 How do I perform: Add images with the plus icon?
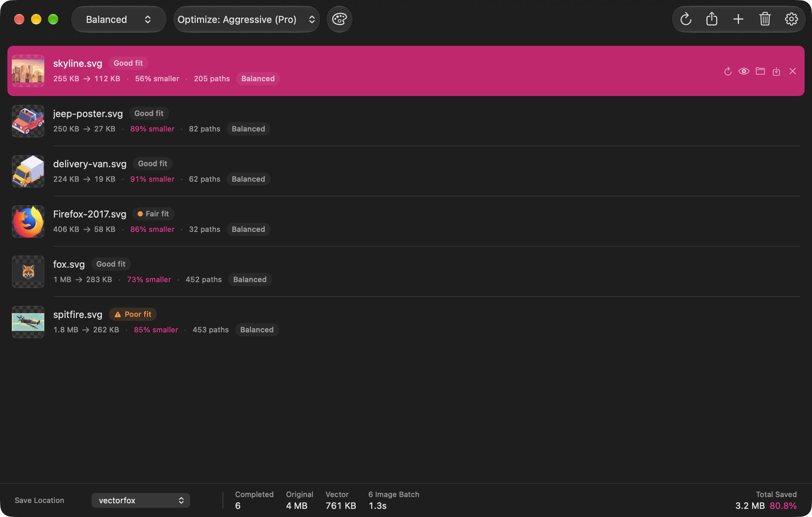(738, 19)
